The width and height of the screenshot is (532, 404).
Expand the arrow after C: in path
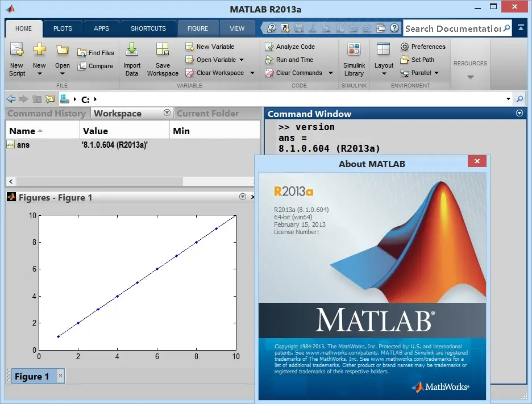click(95, 99)
